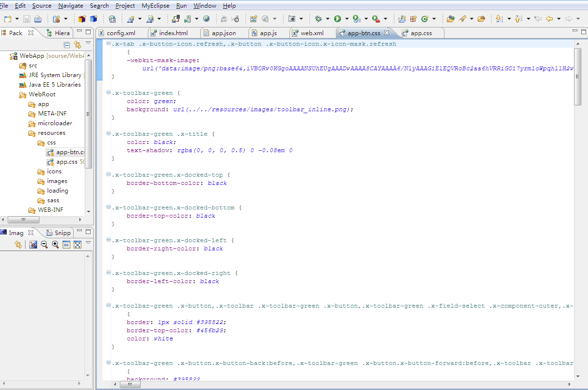
Task: Collapse the .x-toolbar-green .x-title fold marker
Action: click(108, 134)
